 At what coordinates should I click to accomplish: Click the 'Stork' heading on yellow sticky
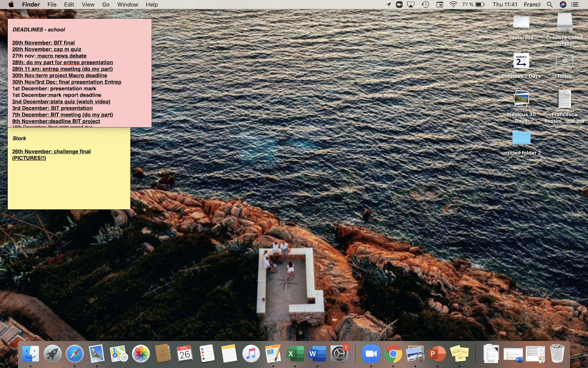point(19,138)
